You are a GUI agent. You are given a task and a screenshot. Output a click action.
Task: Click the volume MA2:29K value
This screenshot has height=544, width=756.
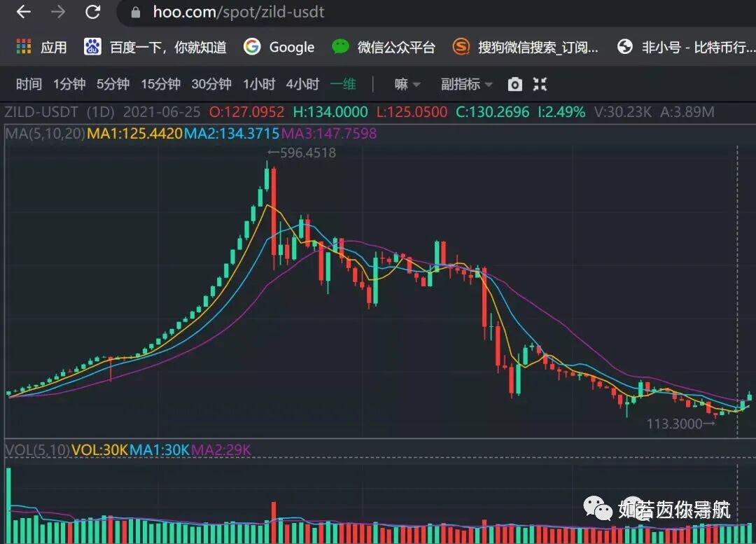point(221,450)
